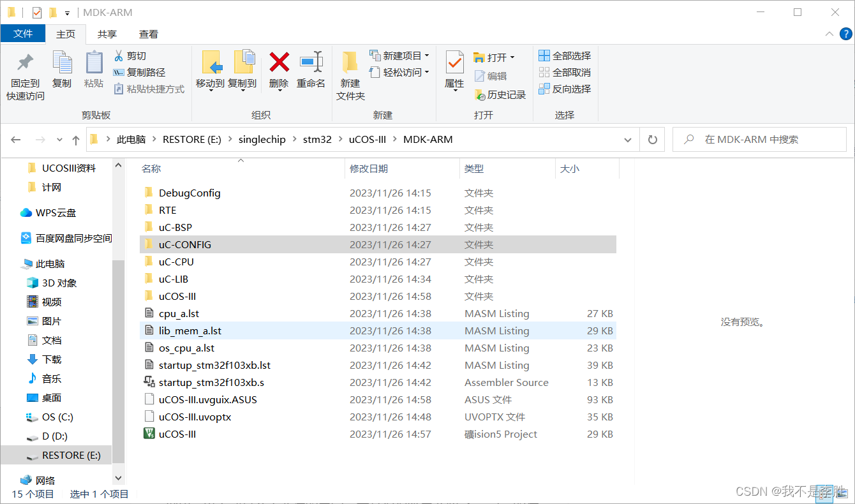Image resolution: width=855 pixels, height=504 pixels.
Task: Click the Refresh button beside address bar
Action: (x=652, y=140)
